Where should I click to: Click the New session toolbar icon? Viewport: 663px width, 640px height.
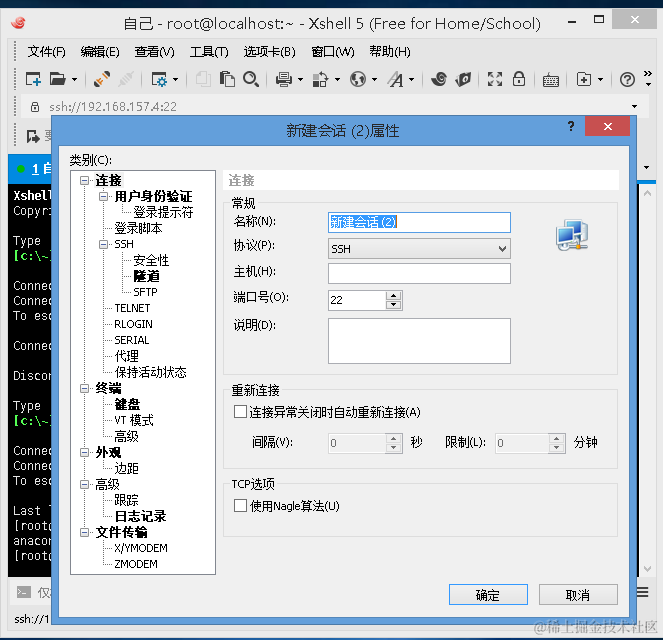click(33, 79)
